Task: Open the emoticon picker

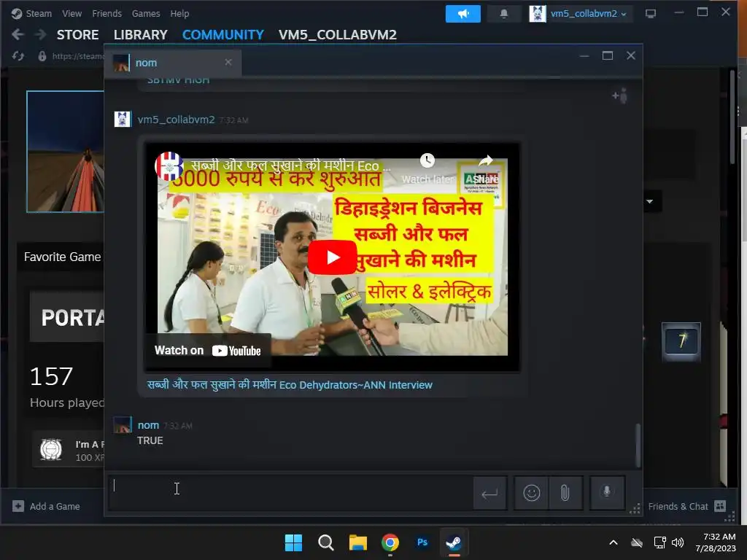Action: click(x=532, y=493)
